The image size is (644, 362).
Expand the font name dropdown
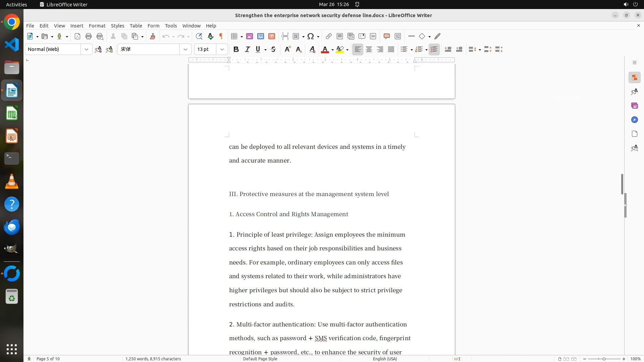[x=185, y=50]
